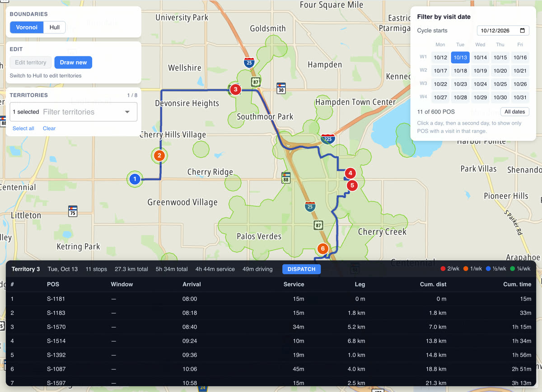Image resolution: width=542 pixels, height=392 pixels.
Task: Click the red 2/wk legend dot
Action: click(x=443, y=269)
